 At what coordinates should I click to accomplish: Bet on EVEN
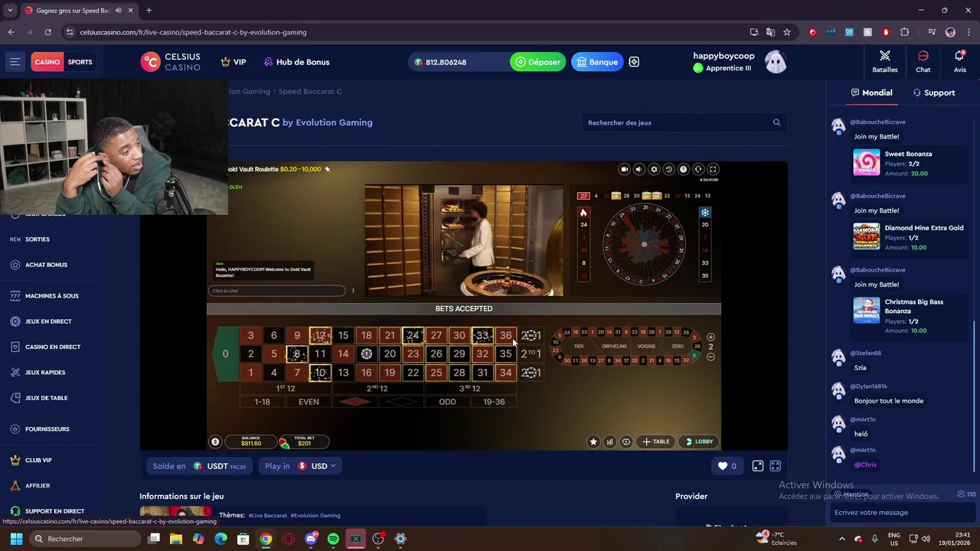(x=309, y=402)
